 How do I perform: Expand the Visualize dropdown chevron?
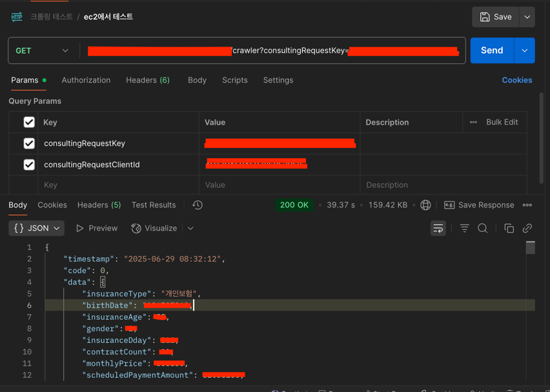(190, 228)
